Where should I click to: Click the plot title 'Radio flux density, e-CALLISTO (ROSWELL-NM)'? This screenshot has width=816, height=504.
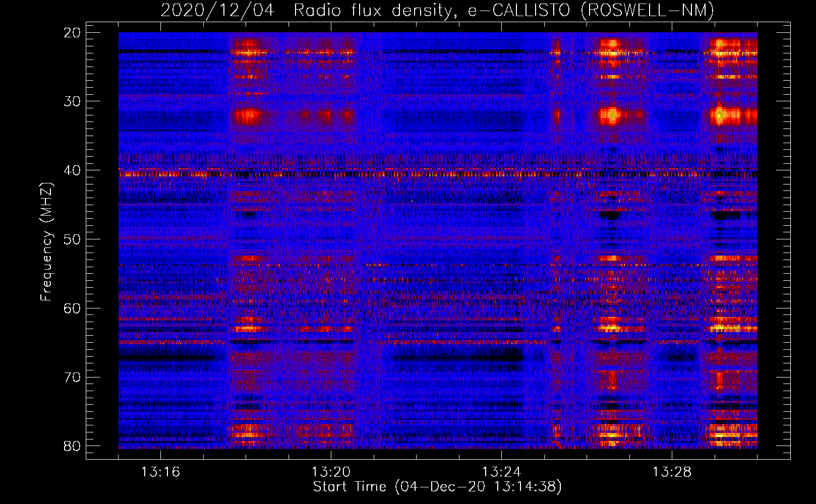click(x=504, y=10)
